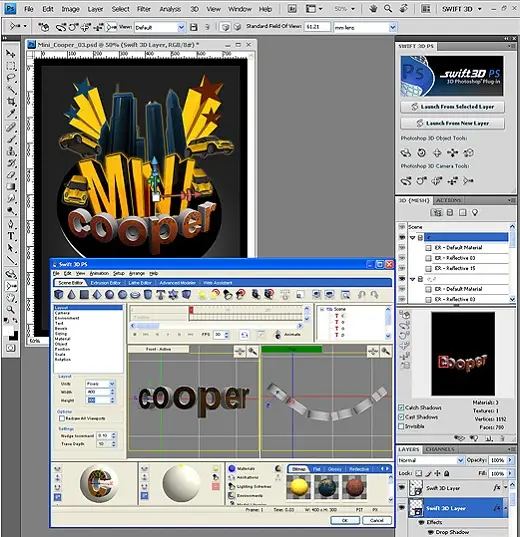
Task: Click Launch From Selected Layer button
Action: (x=452, y=107)
